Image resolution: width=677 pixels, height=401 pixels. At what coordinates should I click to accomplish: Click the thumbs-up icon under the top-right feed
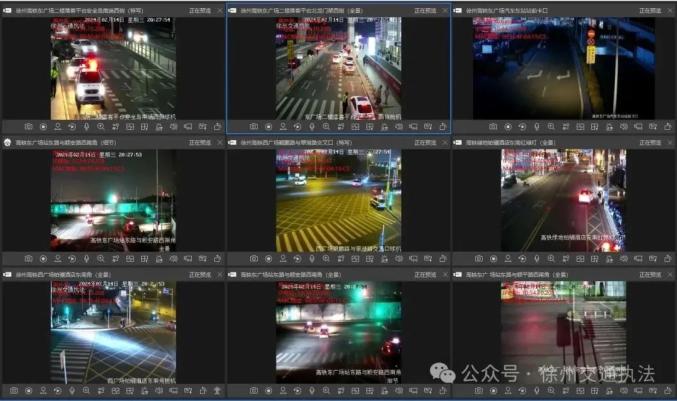coord(668,127)
